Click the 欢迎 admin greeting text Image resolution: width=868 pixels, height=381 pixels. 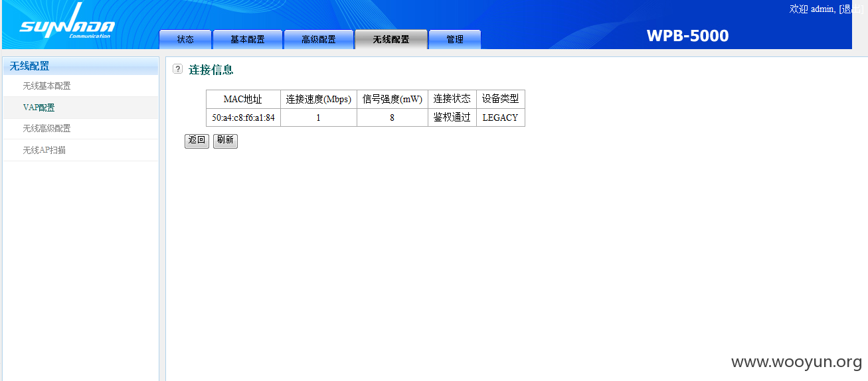[x=812, y=9]
